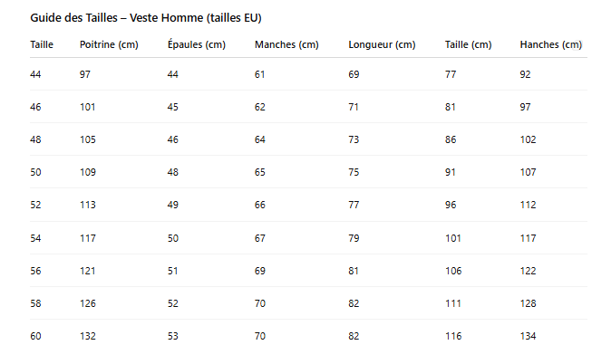Click length value 79 in size 54 row
Image resolution: width=611 pixels, height=364 pixels.
click(x=354, y=238)
